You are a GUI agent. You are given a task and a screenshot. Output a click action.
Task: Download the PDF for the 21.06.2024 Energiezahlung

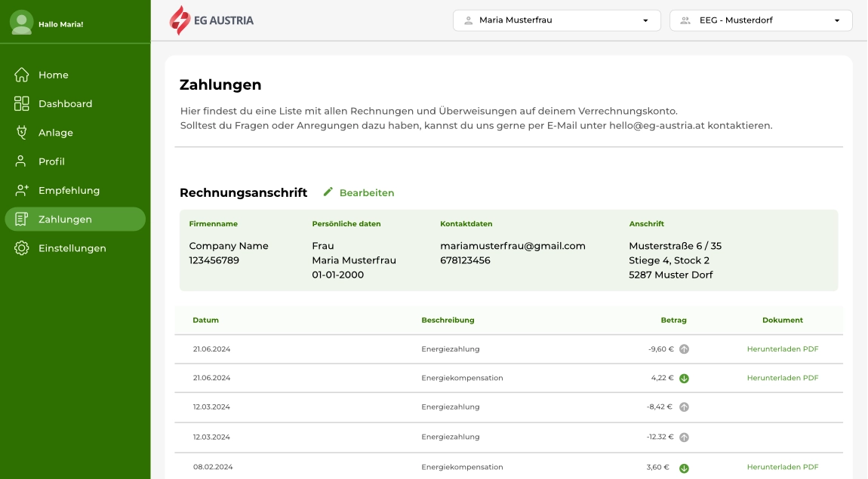pos(782,349)
